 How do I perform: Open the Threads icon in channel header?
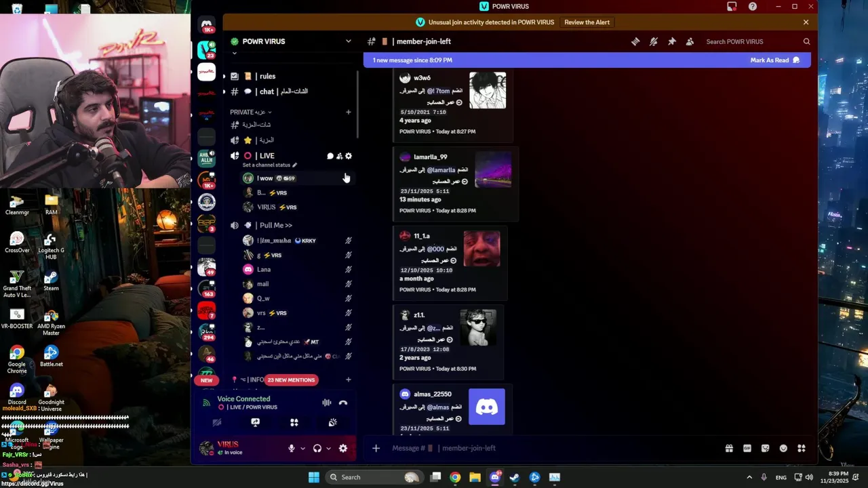pyautogui.click(x=635, y=41)
